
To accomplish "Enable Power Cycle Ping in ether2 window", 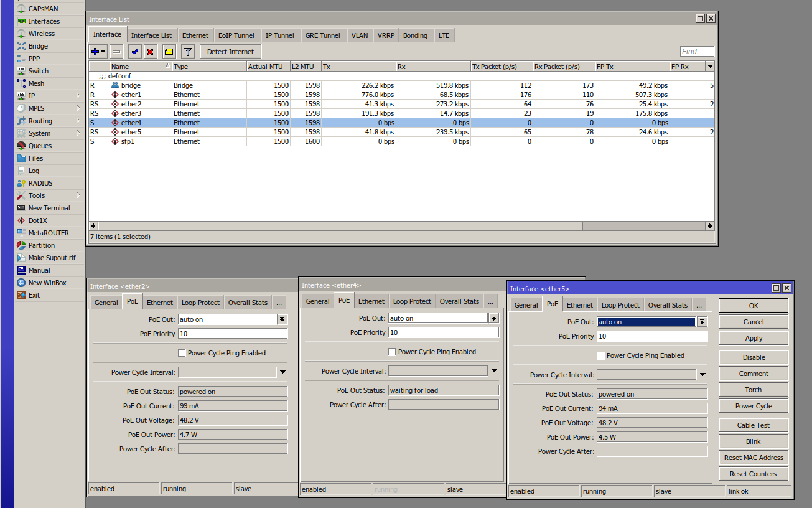I will click(x=182, y=353).
